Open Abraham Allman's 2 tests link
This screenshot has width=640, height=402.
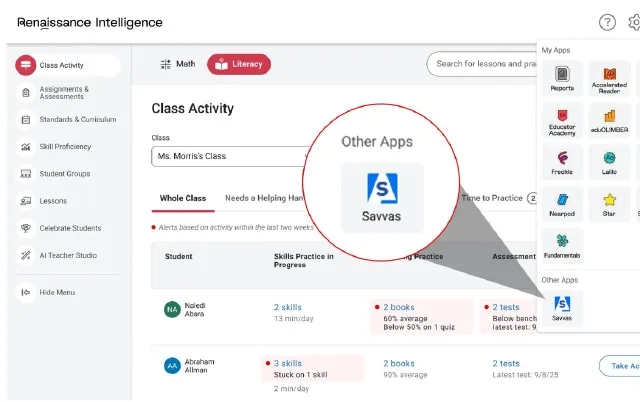pos(506,363)
